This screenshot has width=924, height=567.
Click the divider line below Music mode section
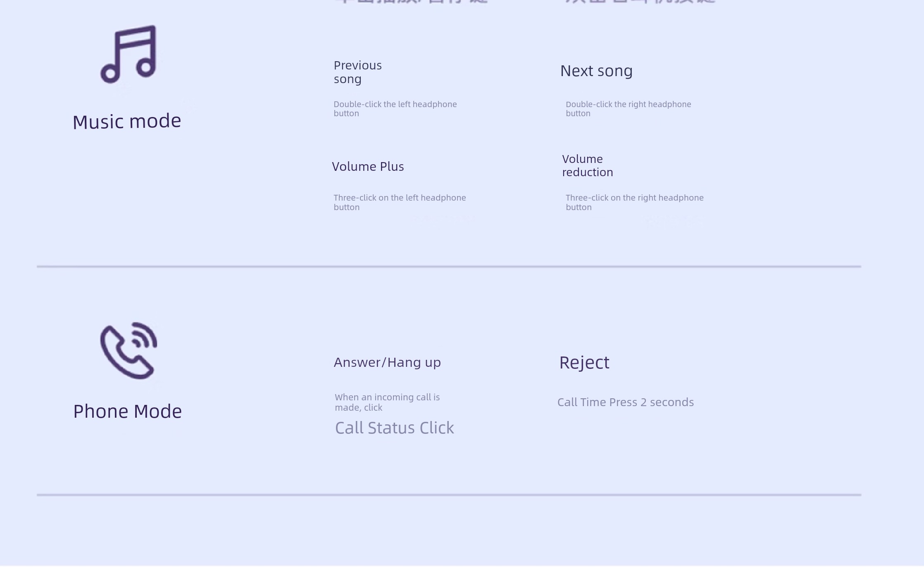449,267
